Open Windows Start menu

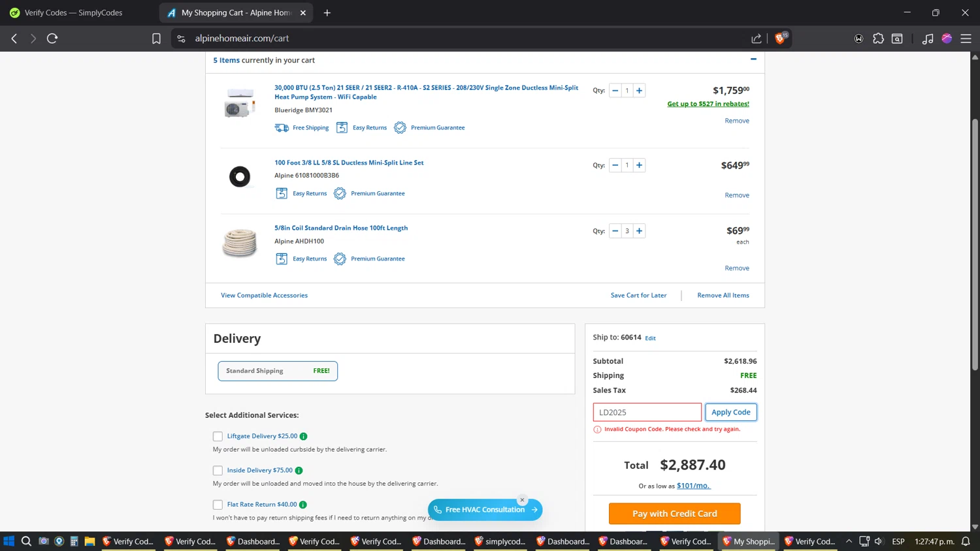point(9,541)
